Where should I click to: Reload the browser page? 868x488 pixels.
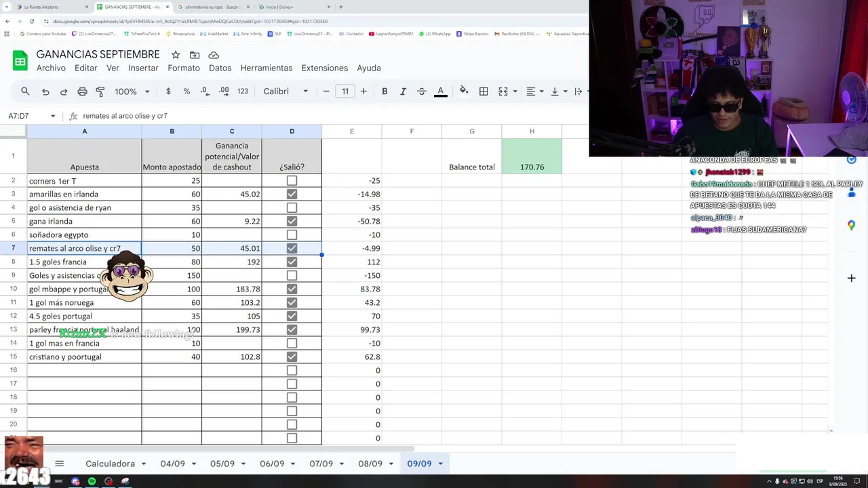tap(31, 21)
